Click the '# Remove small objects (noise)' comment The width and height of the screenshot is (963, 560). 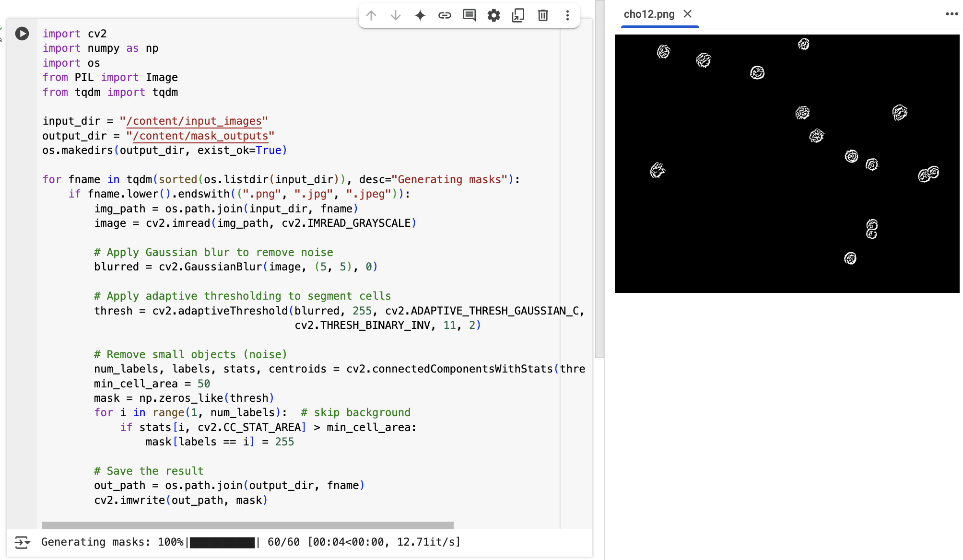(x=190, y=355)
